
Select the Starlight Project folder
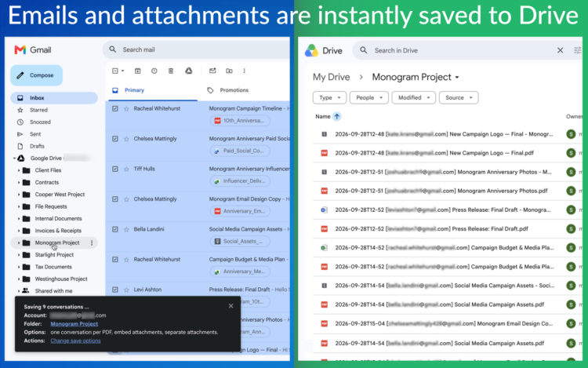tap(54, 255)
